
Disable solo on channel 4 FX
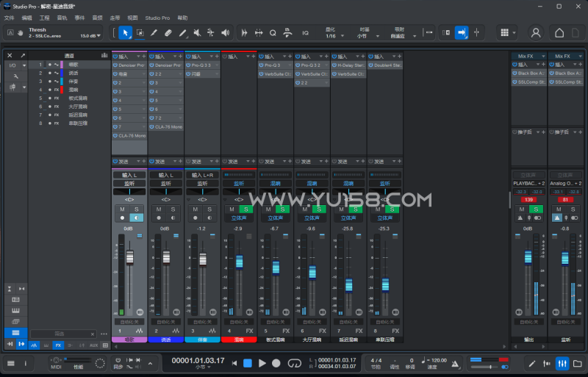(x=246, y=209)
